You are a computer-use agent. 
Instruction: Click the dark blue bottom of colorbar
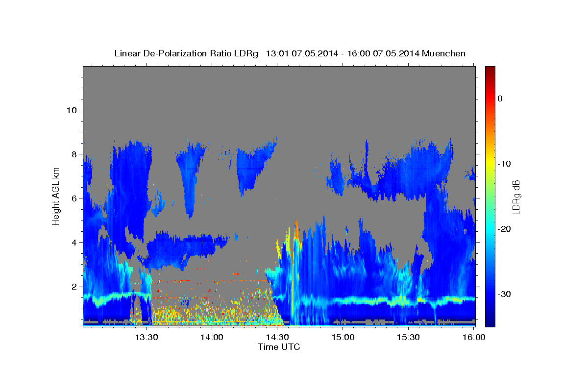click(x=490, y=322)
